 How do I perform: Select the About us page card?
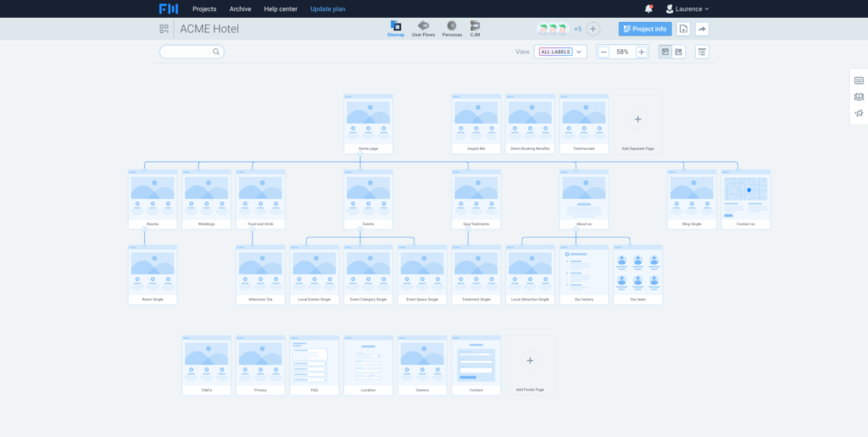coord(583,199)
